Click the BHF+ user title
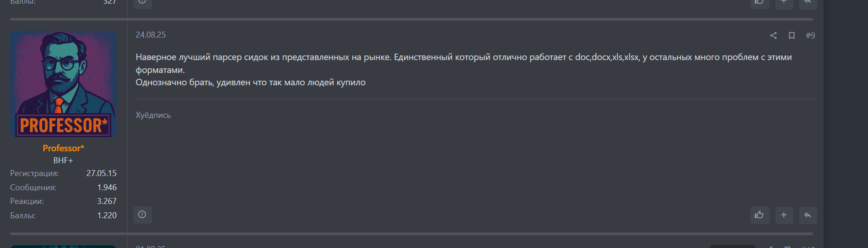This screenshot has width=868, height=248. pos(63,160)
